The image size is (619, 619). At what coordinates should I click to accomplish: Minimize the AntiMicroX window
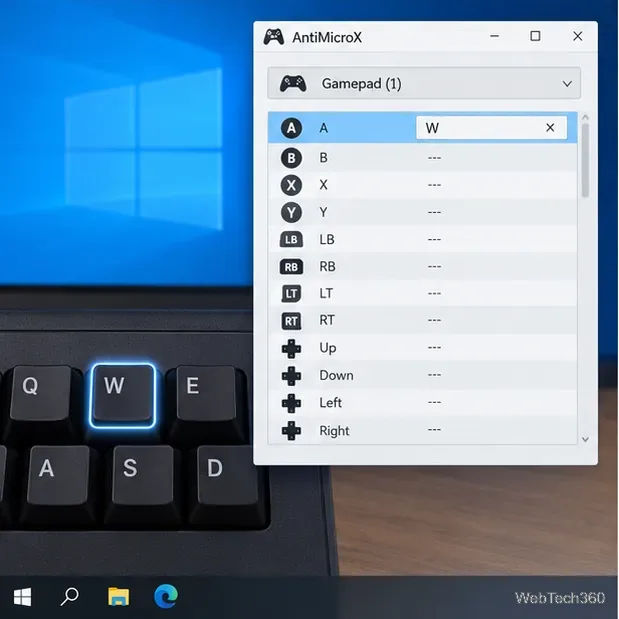click(x=495, y=36)
